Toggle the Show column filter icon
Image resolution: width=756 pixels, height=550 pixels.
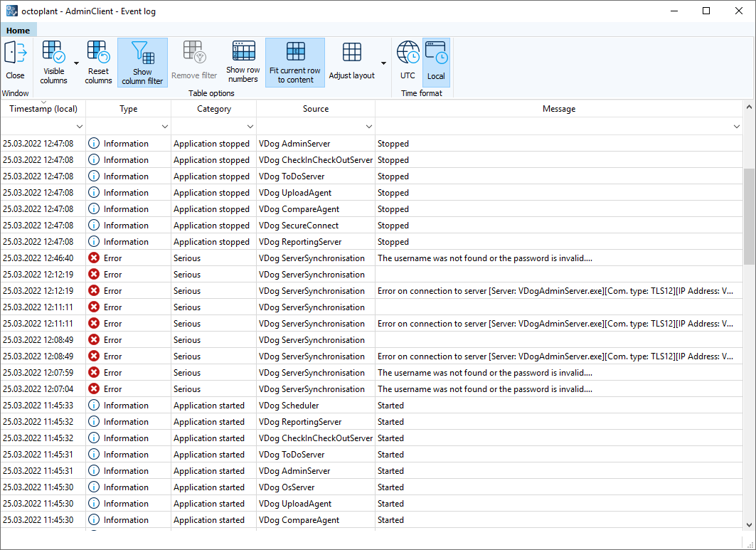click(142, 60)
